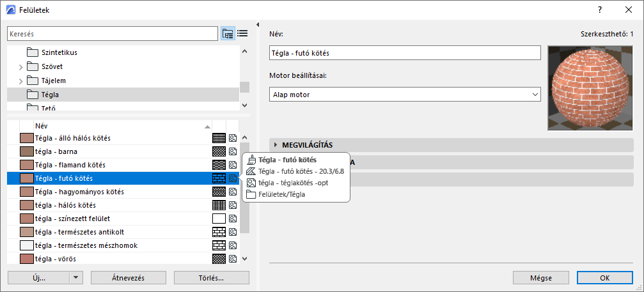Open the Alap motor engine dropdown
Viewport: 644px width, 292px height.
405,95
